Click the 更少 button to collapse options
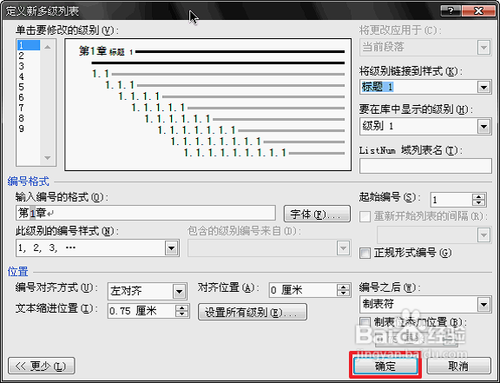Viewport: 500px width, 383px height. 41,366
